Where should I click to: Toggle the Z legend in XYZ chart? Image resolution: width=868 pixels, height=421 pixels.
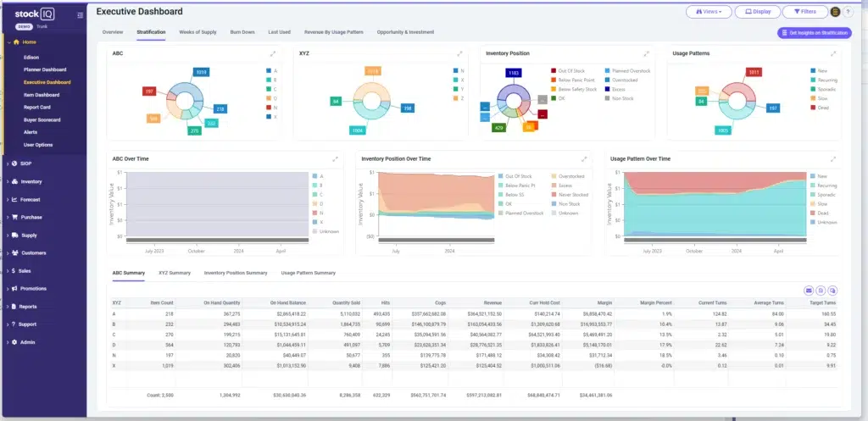pyautogui.click(x=459, y=98)
